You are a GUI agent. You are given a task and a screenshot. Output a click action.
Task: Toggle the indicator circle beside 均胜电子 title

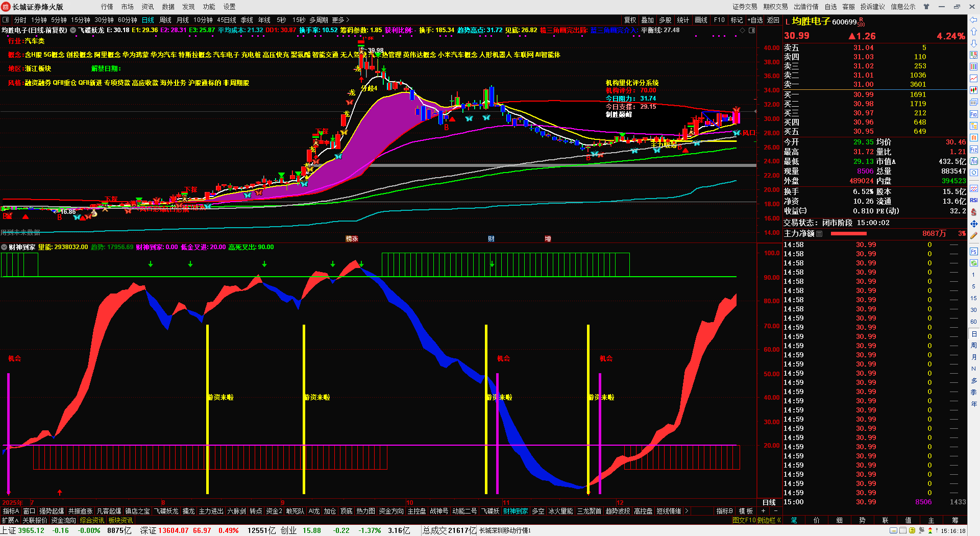point(73,30)
